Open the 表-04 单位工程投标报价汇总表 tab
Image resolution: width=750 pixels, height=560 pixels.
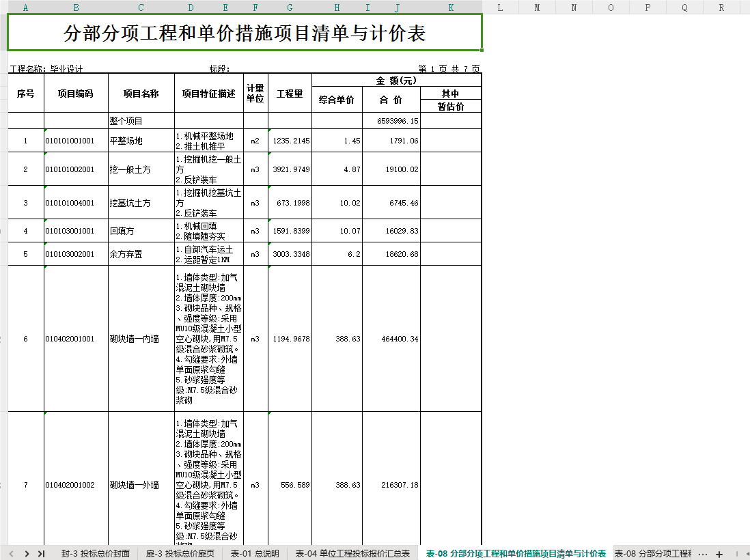click(352, 554)
